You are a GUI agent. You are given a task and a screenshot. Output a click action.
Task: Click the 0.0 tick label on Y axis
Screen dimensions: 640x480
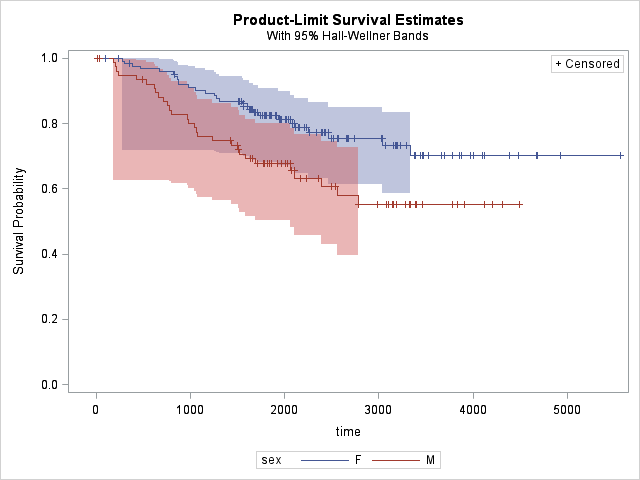[48, 385]
